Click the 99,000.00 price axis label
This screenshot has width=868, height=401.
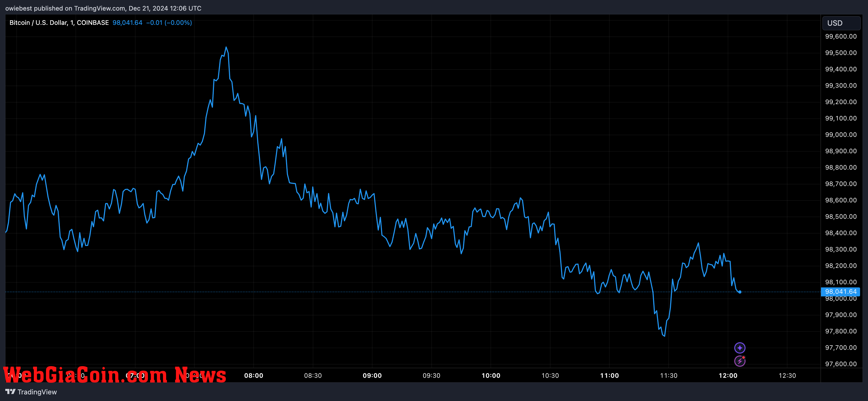click(841, 134)
